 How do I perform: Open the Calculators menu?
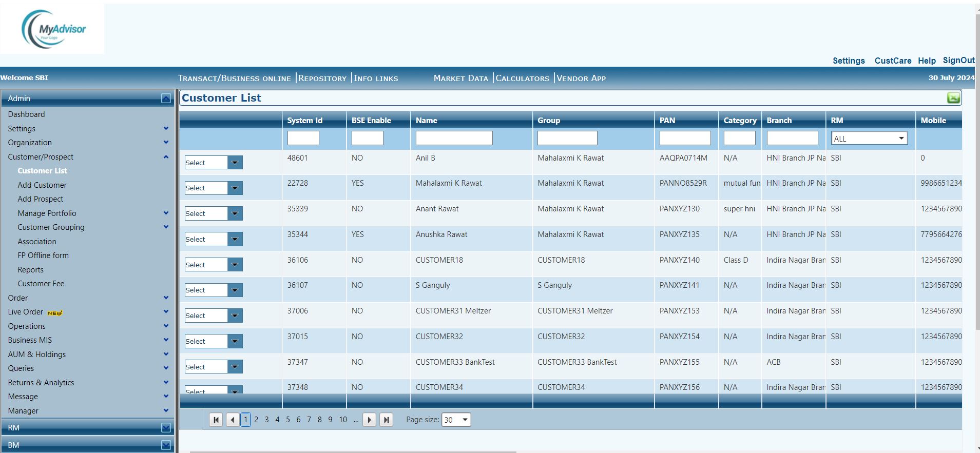[522, 78]
